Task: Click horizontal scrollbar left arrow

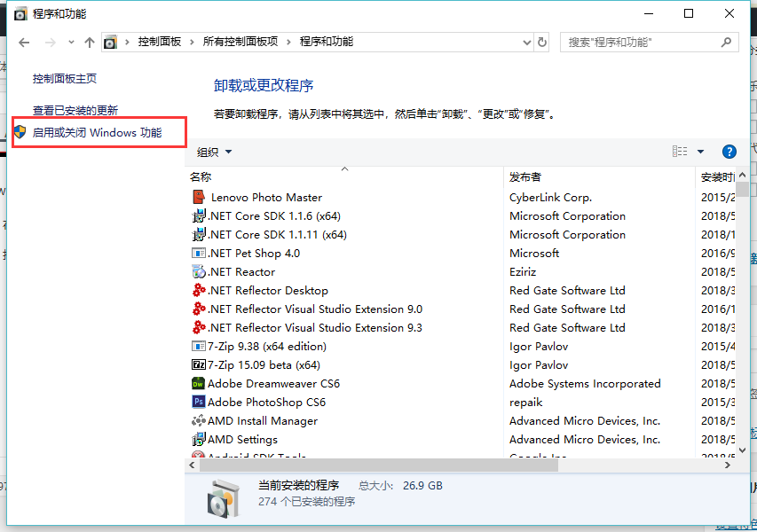Action: pyautogui.click(x=193, y=465)
